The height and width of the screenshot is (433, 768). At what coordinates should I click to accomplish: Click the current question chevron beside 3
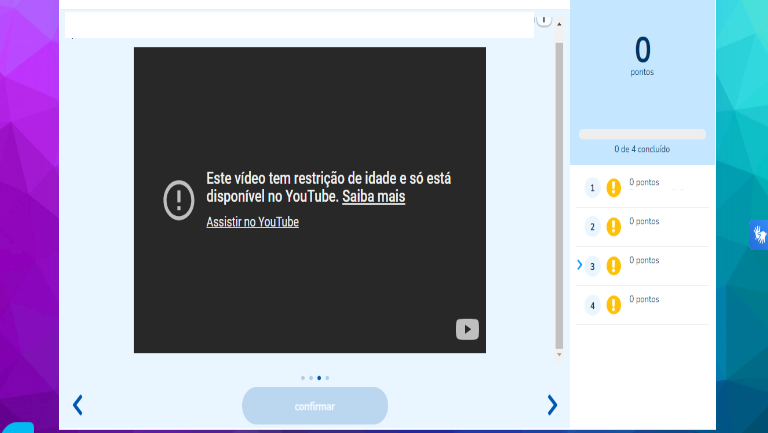(x=579, y=265)
